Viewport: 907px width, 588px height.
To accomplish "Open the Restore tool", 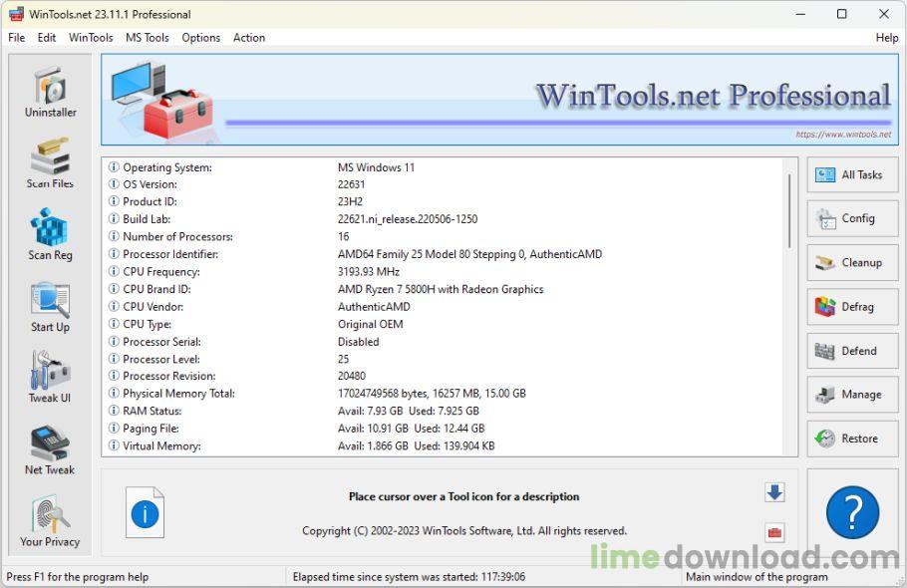I will pos(852,439).
